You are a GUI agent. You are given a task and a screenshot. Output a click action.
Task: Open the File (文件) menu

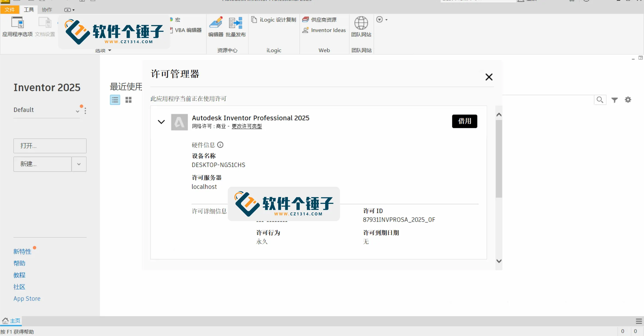[x=10, y=10]
